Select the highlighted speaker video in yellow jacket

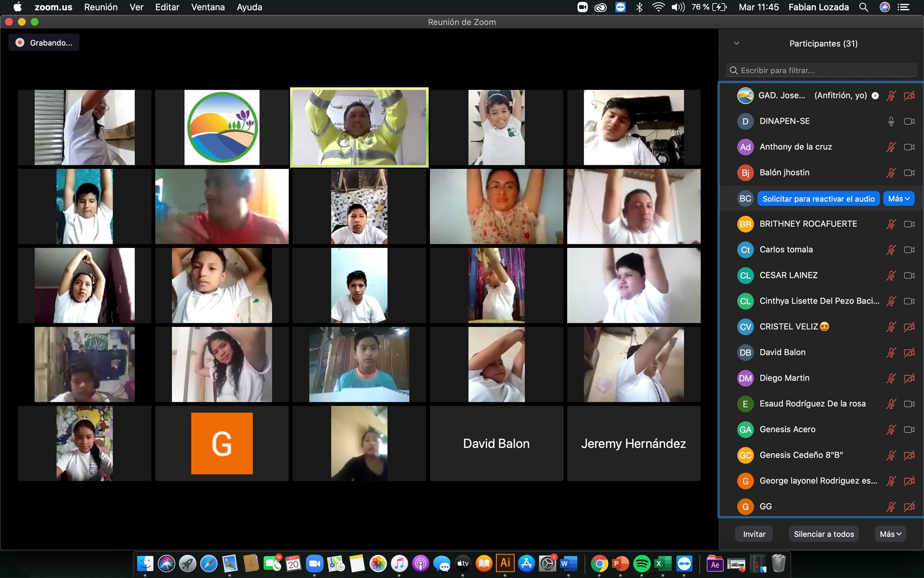coord(359,127)
